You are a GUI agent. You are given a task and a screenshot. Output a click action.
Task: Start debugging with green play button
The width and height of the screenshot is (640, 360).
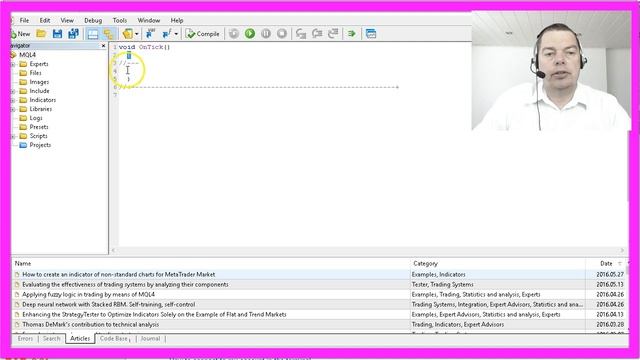(250, 34)
